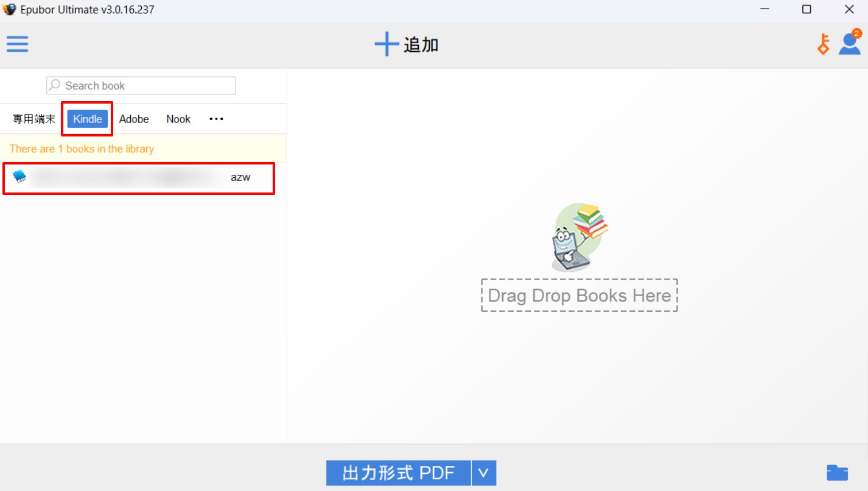Screen dimensions: 868x491
Task: Minimize the Epubor window
Action: (765, 9)
